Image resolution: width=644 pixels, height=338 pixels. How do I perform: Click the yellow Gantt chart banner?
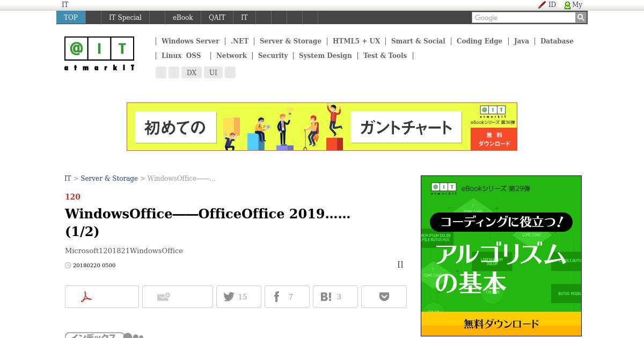click(322, 127)
